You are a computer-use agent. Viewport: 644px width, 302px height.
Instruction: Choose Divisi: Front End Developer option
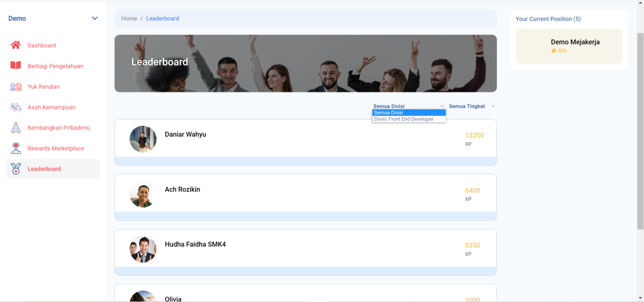tap(409, 119)
